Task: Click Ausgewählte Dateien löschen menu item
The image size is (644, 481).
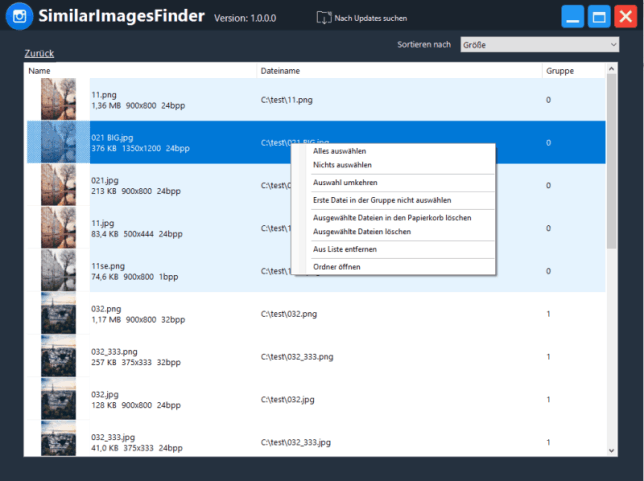Action: pos(362,231)
